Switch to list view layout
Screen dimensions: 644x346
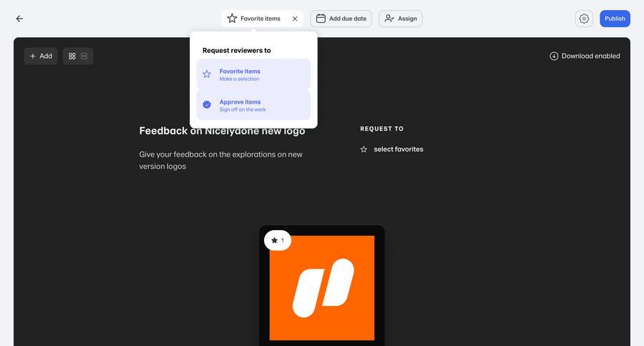click(84, 56)
